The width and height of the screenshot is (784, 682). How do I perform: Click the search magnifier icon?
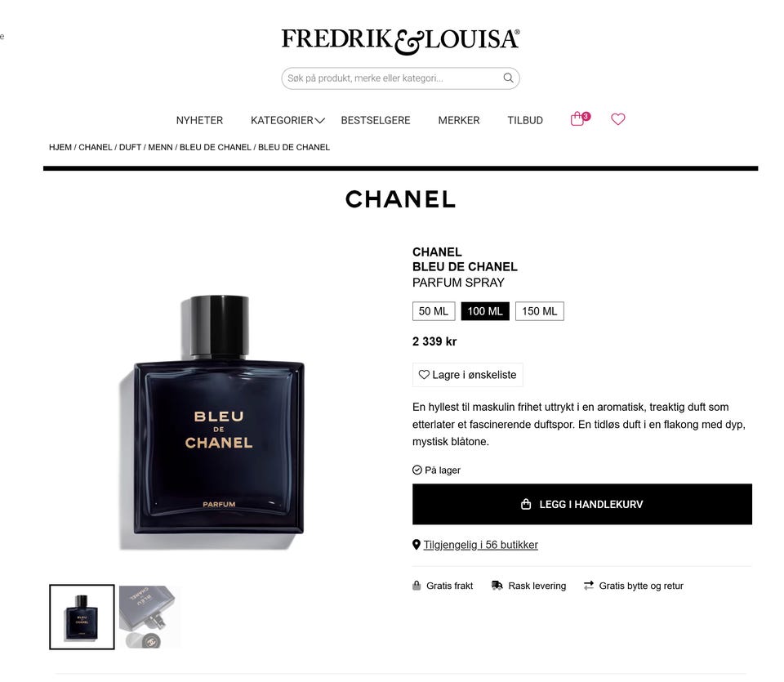point(508,78)
